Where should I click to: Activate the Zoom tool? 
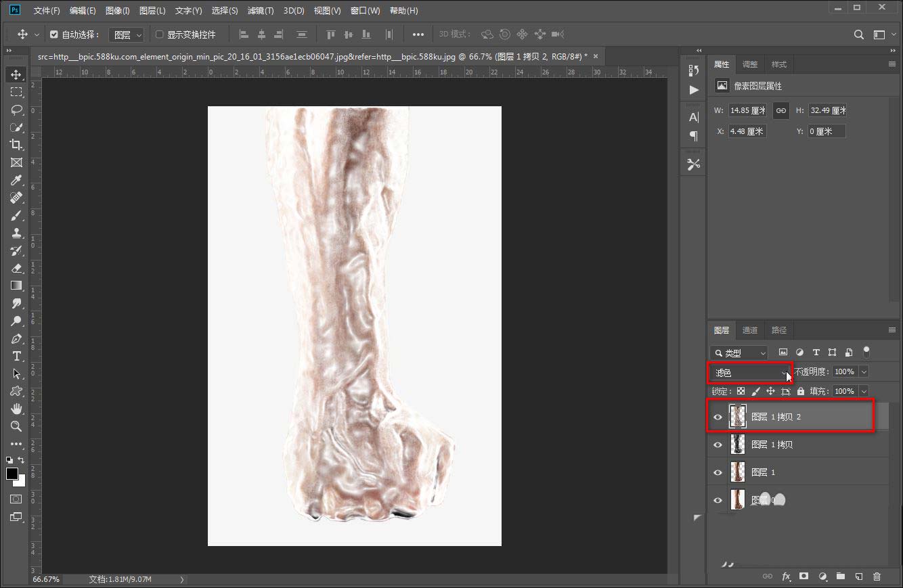16,426
